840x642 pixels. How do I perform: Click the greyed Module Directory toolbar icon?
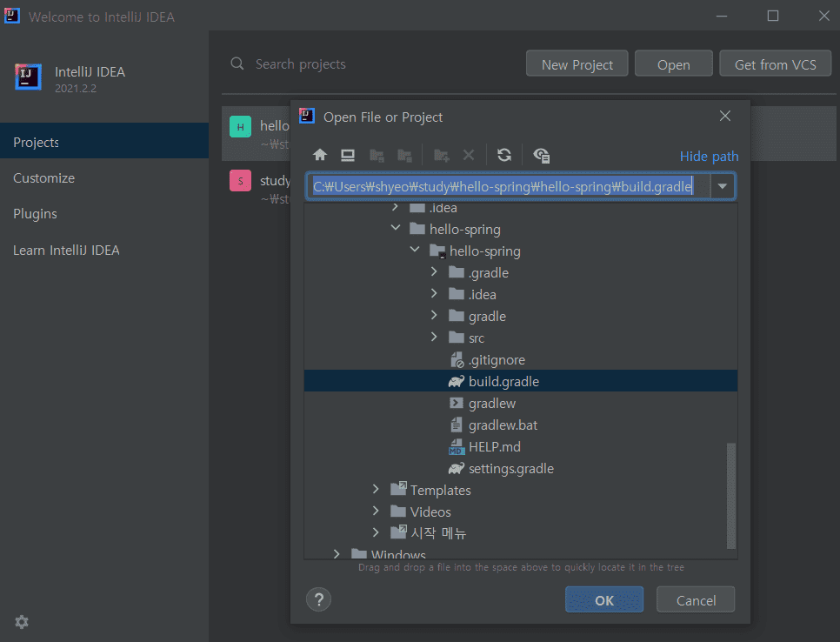coord(404,156)
